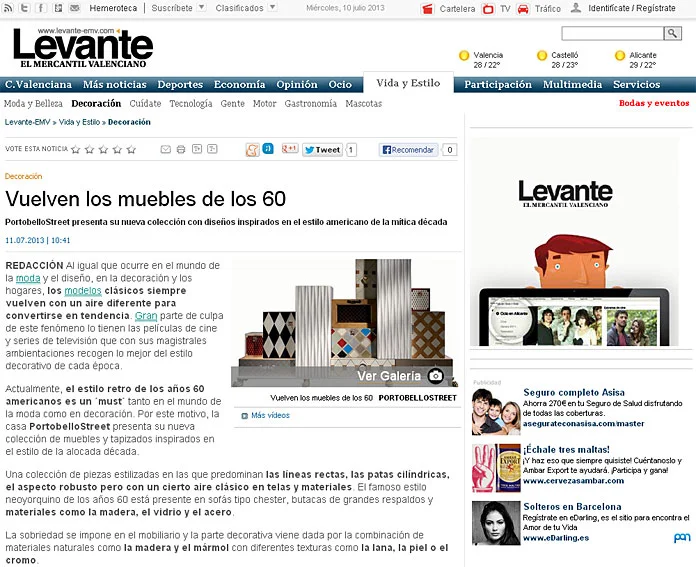The width and height of the screenshot is (696, 567).
Task: Open the Twitter icon in top bar
Action: coord(24,8)
